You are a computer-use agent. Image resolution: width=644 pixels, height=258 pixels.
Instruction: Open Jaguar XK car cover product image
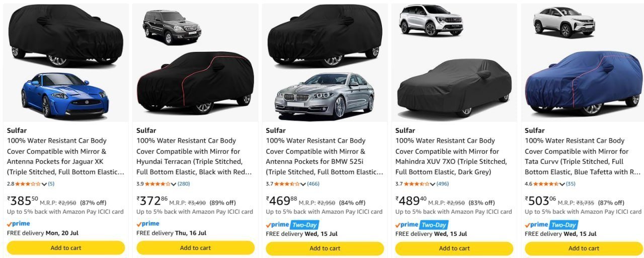pyautogui.click(x=66, y=62)
